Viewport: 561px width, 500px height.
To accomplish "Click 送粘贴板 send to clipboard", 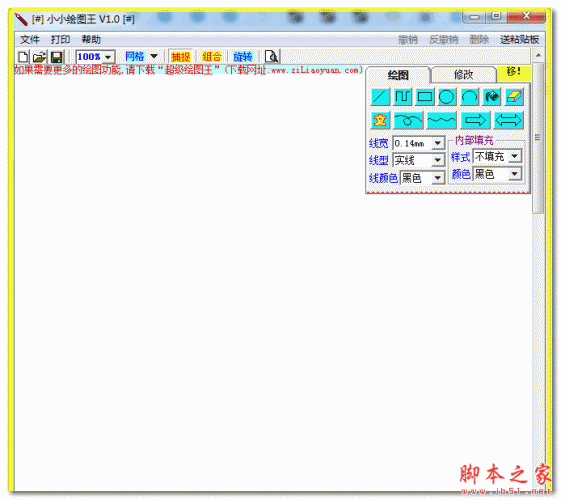I will pyautogui.click(x=519, y=40).
